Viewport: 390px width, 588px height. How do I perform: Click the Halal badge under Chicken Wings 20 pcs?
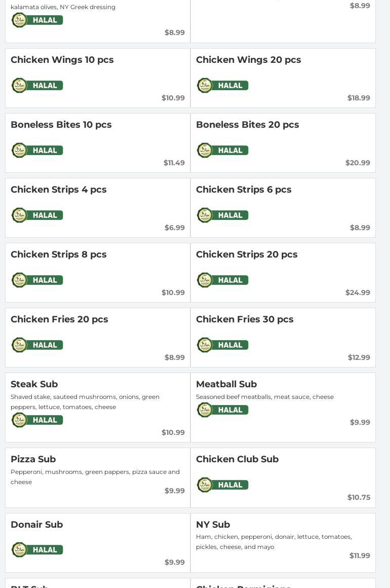pos(223,85)
